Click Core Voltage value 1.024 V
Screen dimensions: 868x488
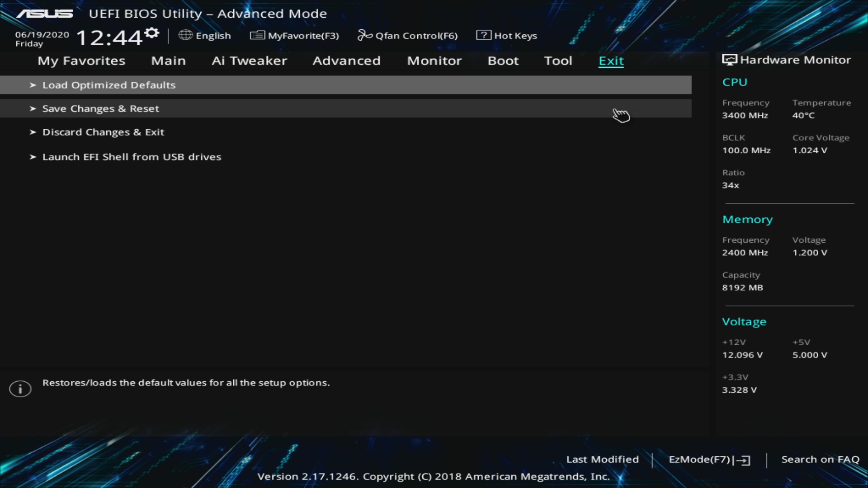pos(810,150)
